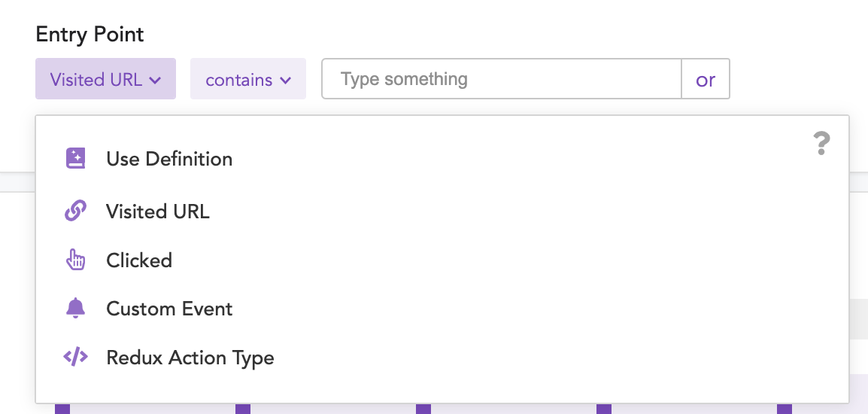Select Custom Event in the menu
This screenshot has width=868, height=414.
click(x=169, y=309)
